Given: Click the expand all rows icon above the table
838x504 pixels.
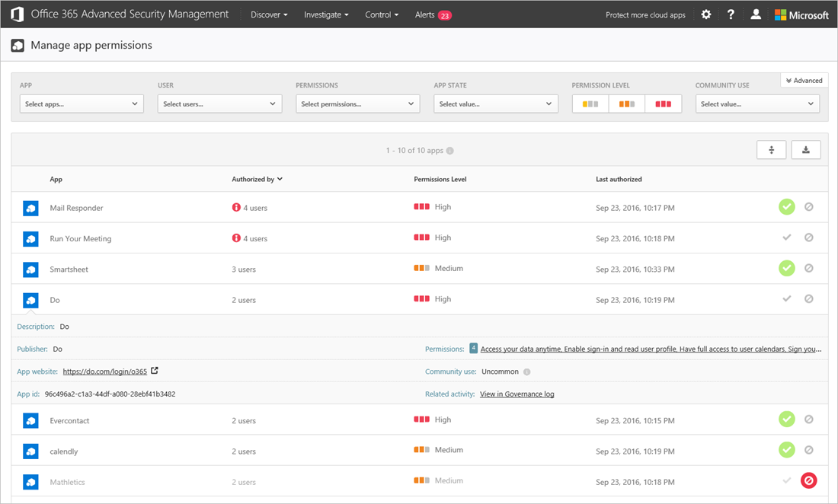Looking at the screenshot, I should 771,149.
